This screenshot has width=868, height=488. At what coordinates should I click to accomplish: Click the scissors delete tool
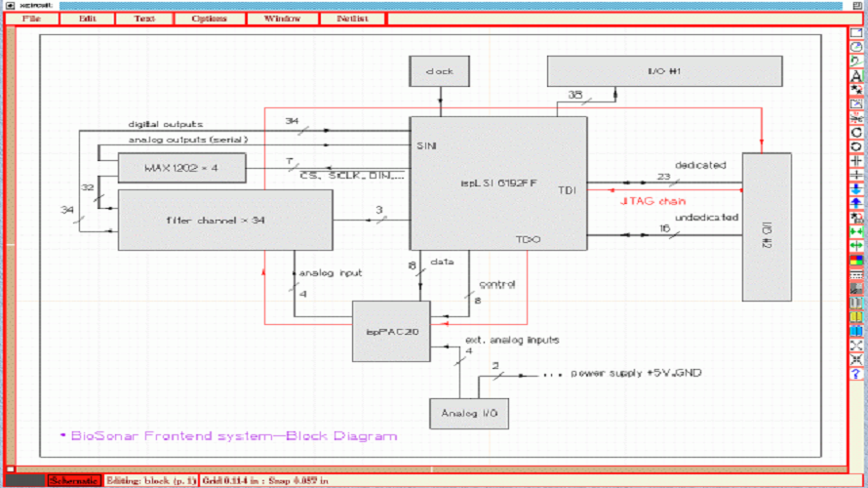pyautogui.click(x=856, y=118)
